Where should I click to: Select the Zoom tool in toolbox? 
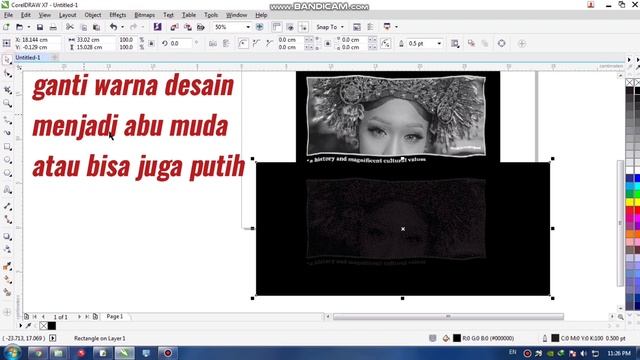click(7, 103)
